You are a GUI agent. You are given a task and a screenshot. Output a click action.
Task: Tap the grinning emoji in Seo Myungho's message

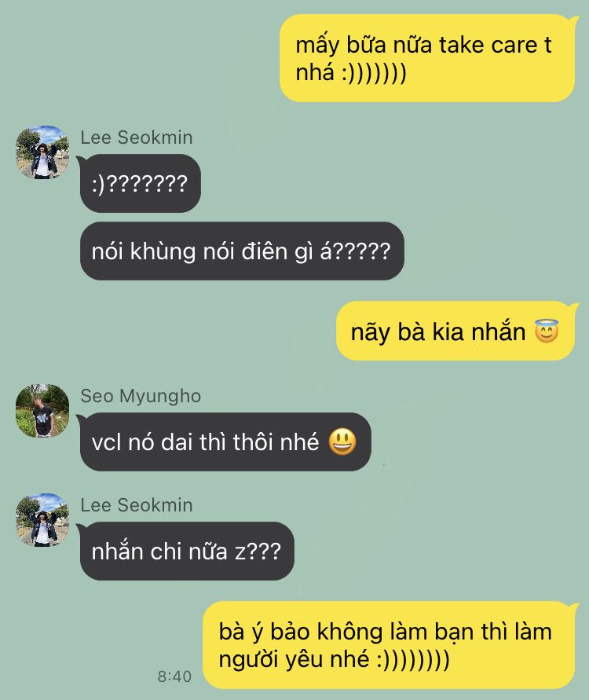(x=342, y=442)
